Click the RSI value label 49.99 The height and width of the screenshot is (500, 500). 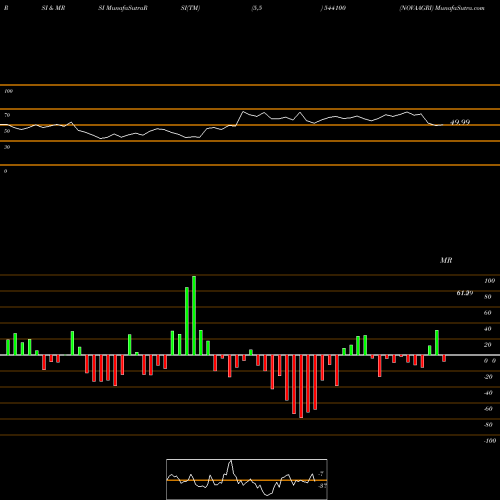(460, 122)
